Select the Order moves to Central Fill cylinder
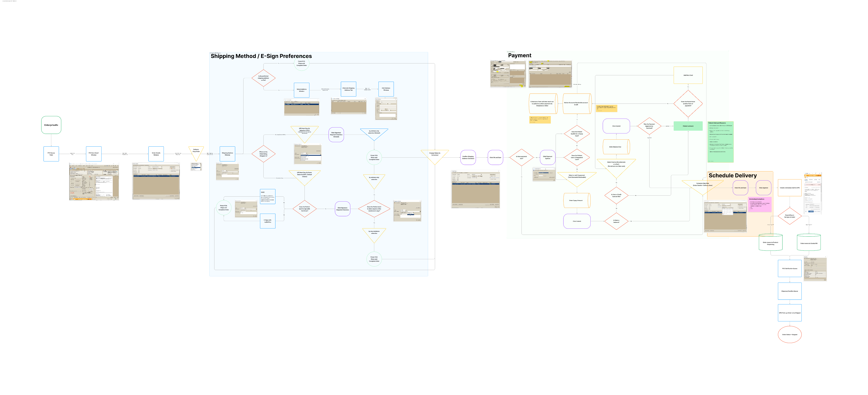Image resolution: width=868 pixels, height=395 pixels. [809, 243]
